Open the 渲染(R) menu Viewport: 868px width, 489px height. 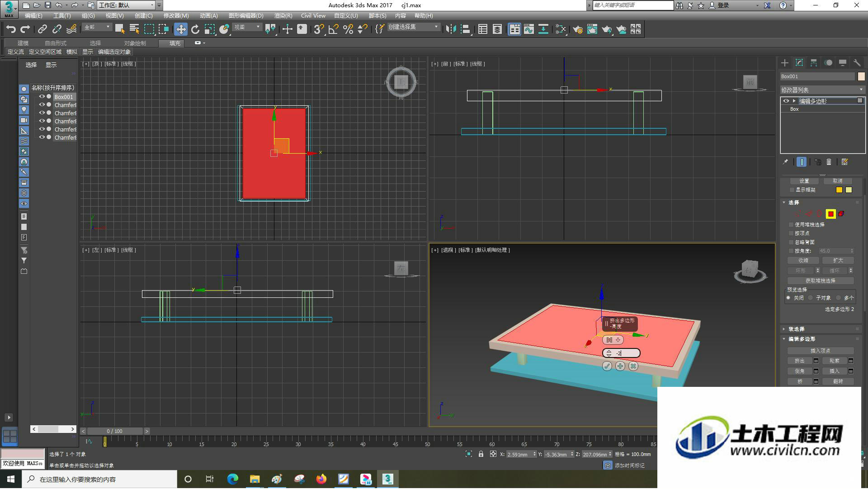point(283,16)
